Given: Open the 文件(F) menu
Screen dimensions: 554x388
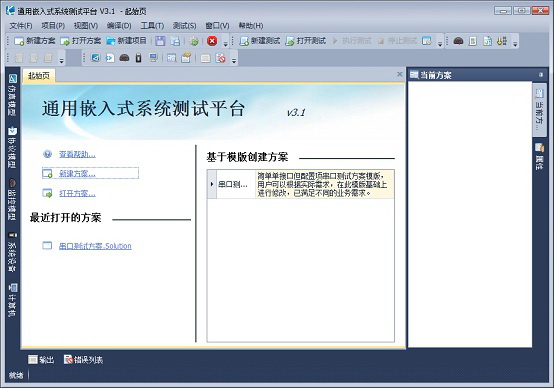Looking at the screenshot, I should pyautogui.click(x=20, y=26).
